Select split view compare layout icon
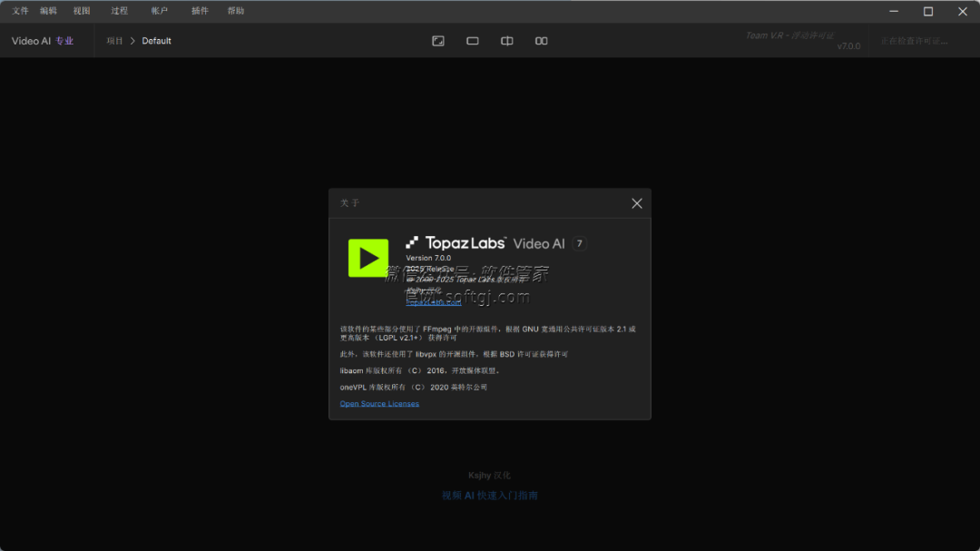980x551 pixels. click(507, 41)
